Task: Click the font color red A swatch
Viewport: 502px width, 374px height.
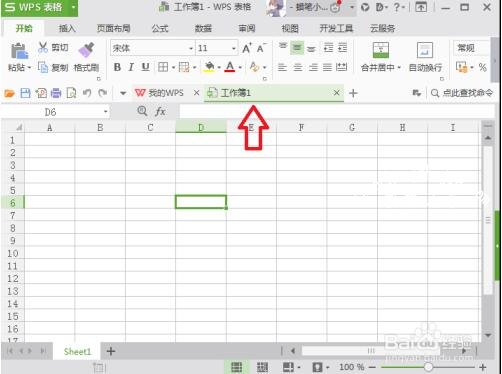Action: pyautogui.click(x=230, y=67)
